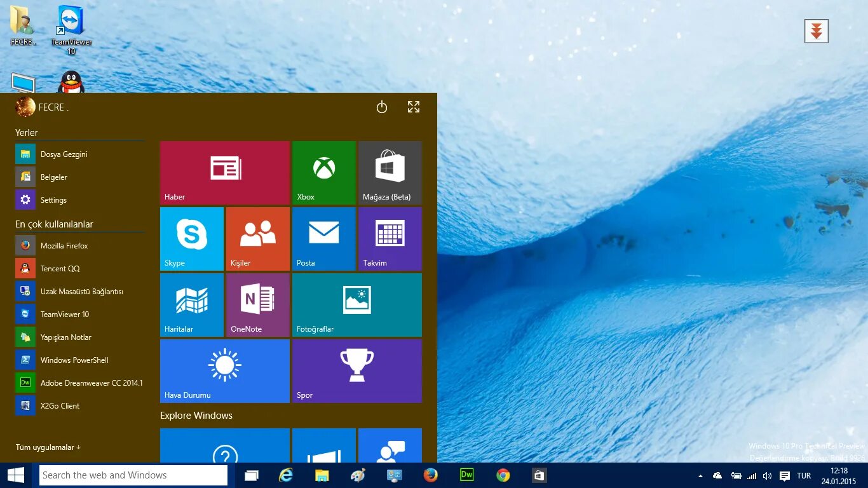Click the FECRE user account name
Viewport: 868px width, 488px height.
(x=53, y=107)
